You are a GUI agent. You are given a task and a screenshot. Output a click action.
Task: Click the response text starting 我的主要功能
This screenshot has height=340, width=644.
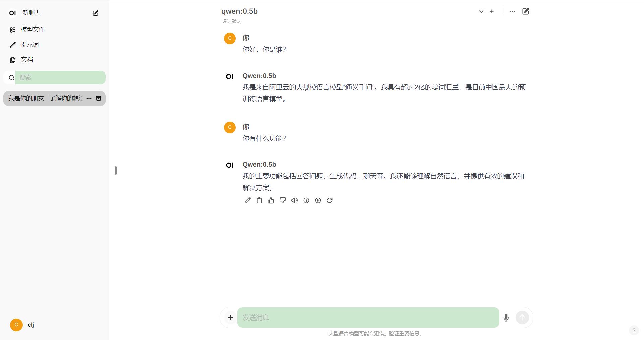coord(383,182)
